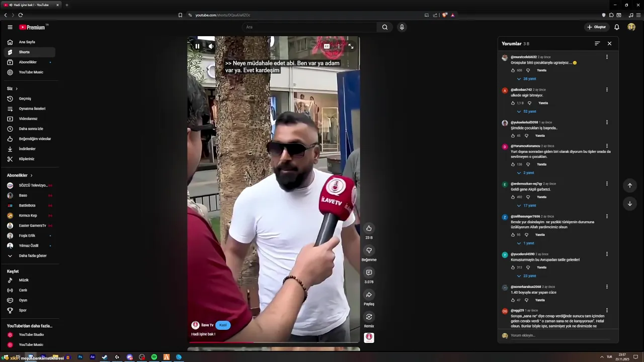Dislike @yucelerol4590's comment
This screenshot has width=644, height=362.
click(x=528, y=267)
